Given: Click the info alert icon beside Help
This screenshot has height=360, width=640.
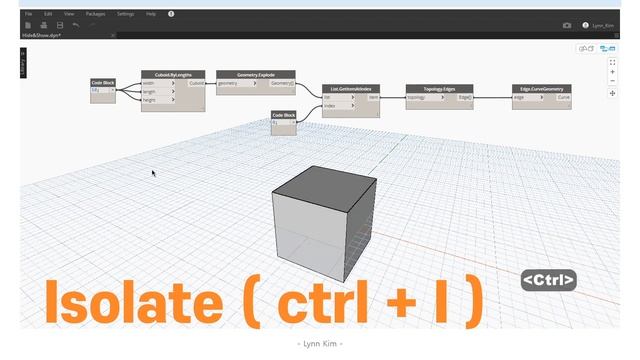Looking at the screenshot, I should pyautogui.click(x=171, y=14).
